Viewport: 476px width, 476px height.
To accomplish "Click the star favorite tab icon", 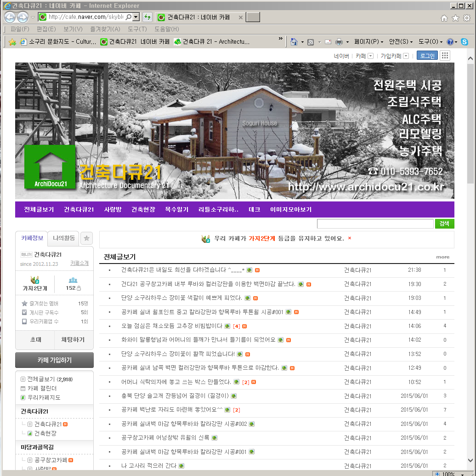I will (86, 238).
